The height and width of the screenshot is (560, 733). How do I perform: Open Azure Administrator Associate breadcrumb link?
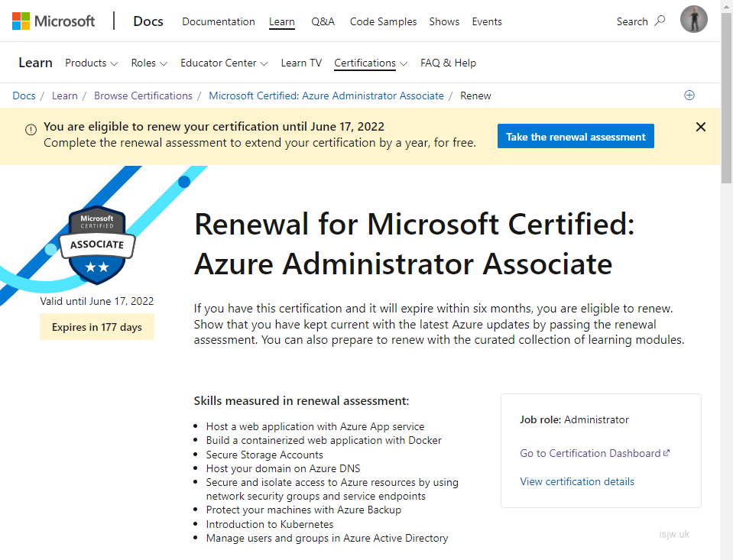point(326,95)
